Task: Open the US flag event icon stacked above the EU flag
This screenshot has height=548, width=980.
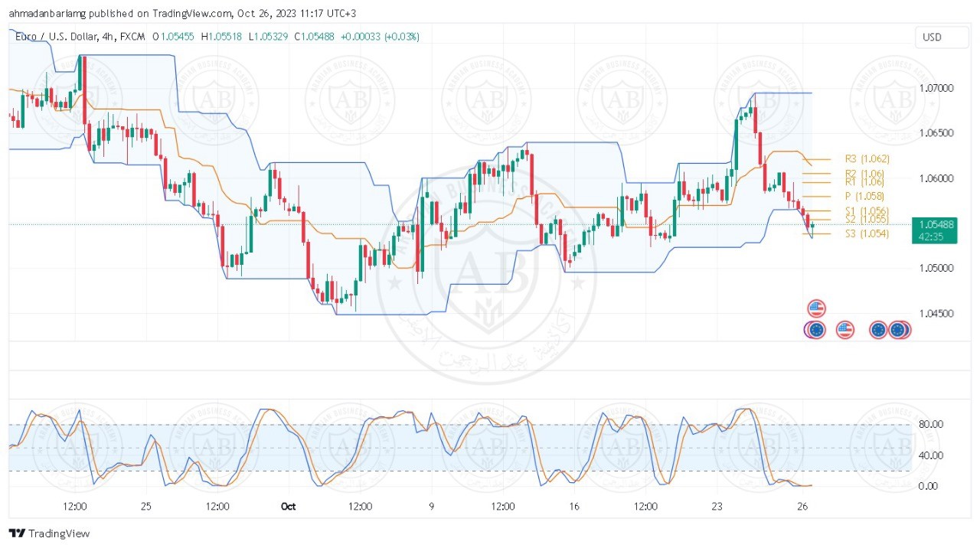Action: coord(817,309)
